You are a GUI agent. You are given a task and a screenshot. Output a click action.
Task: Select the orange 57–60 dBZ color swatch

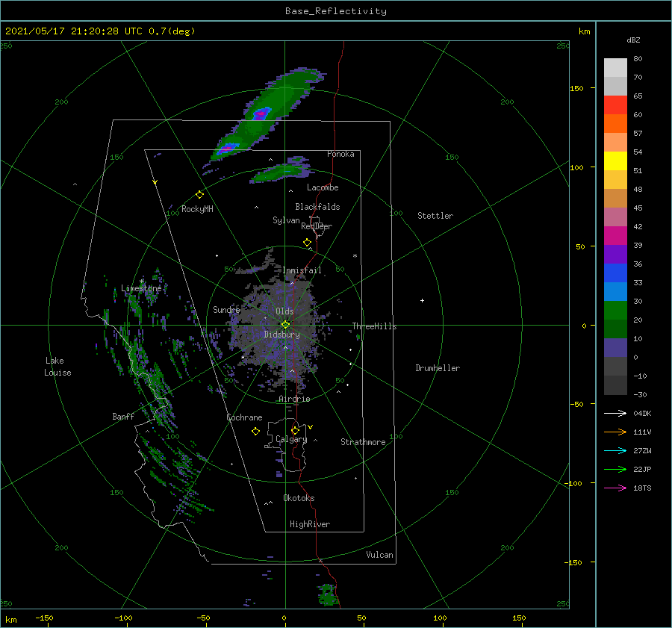615,123
